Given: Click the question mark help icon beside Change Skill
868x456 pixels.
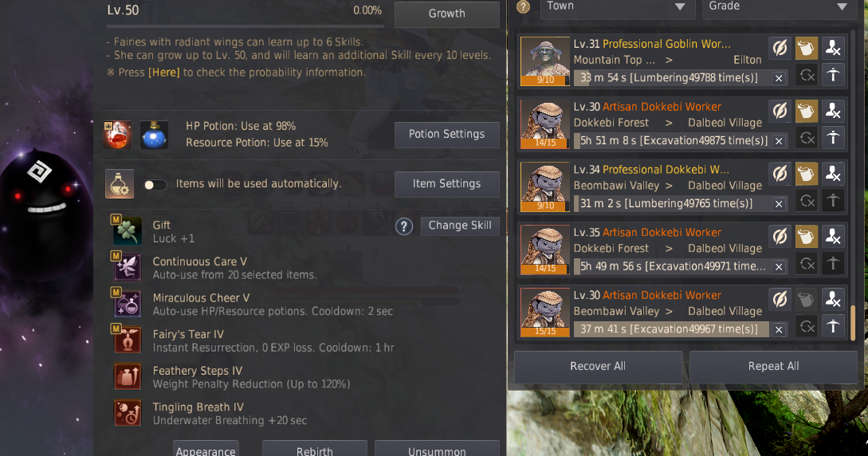Looking at the screenshot, I should pyautogui.click(x=404, y=226).
